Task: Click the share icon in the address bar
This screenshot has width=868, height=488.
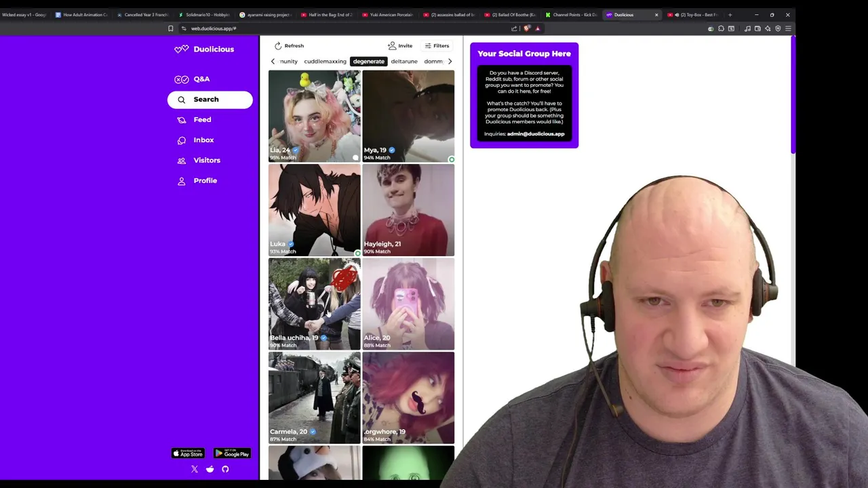Action: (x=514, y=28)
